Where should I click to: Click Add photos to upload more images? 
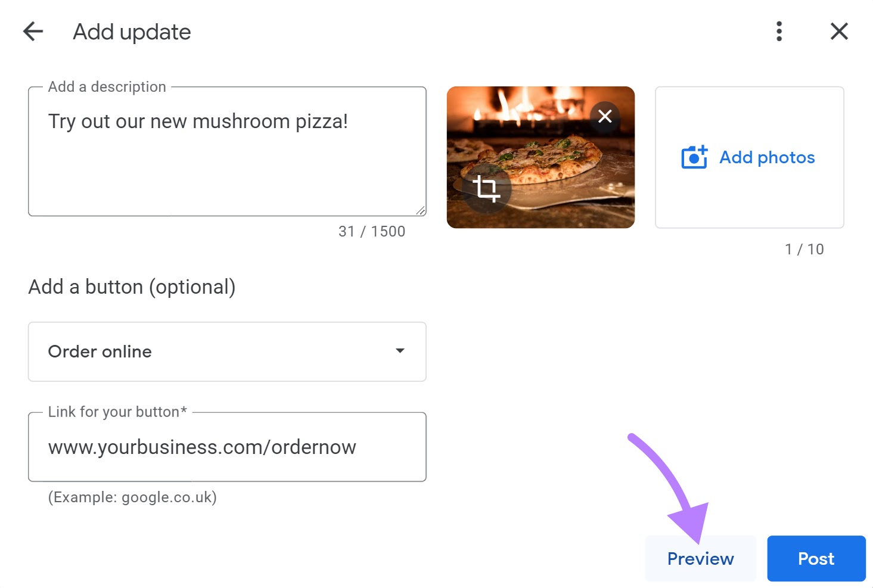(x=748, y=157)
